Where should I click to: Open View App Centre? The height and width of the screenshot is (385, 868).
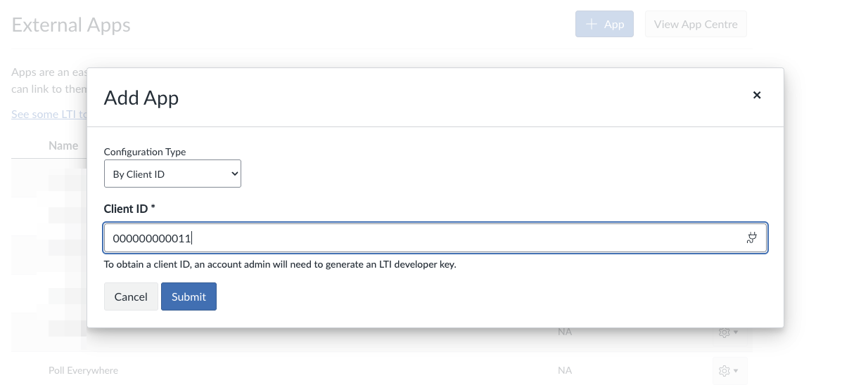click(x=696, y=24)
